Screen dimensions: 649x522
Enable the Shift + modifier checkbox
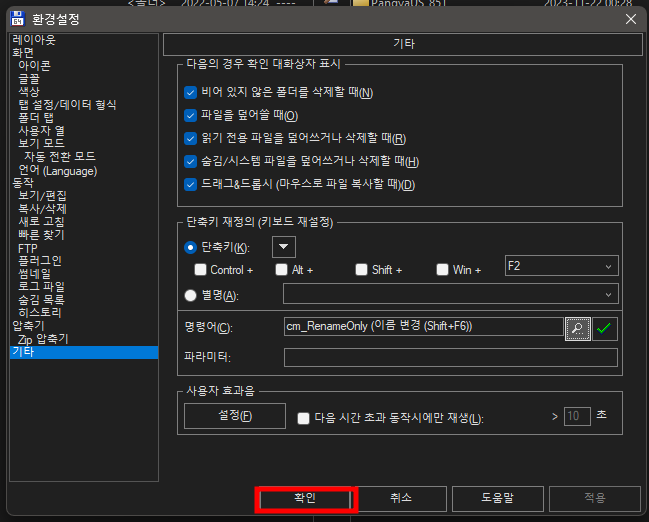tap(361, 270)
